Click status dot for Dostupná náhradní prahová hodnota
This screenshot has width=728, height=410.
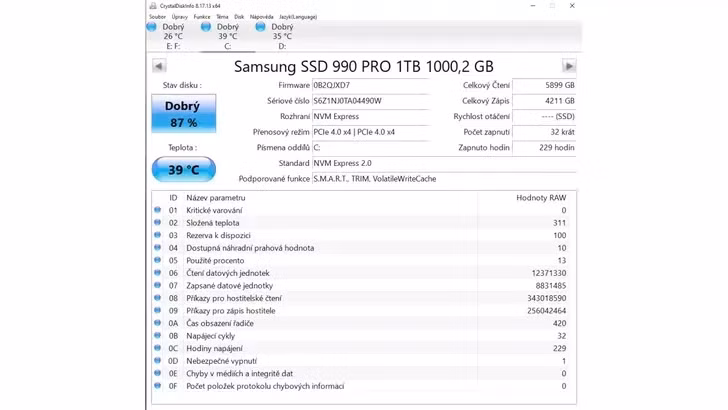tap(158, 247)
